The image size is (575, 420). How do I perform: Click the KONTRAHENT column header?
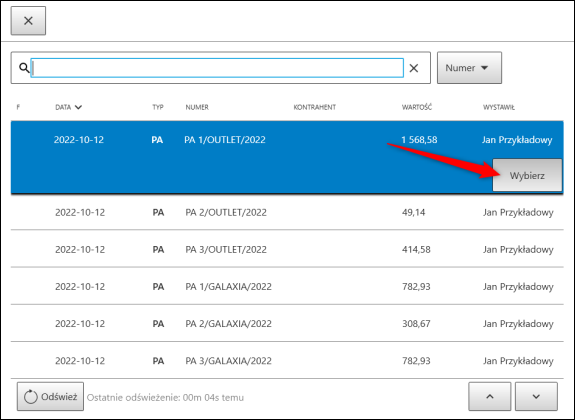pyautogui.click(x=315, y=107)
